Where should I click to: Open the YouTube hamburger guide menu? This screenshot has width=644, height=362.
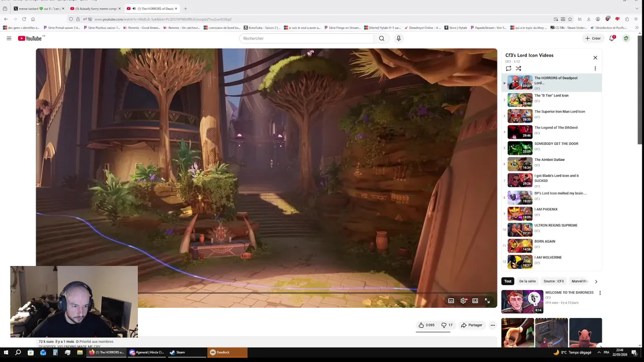click(9, 38)
